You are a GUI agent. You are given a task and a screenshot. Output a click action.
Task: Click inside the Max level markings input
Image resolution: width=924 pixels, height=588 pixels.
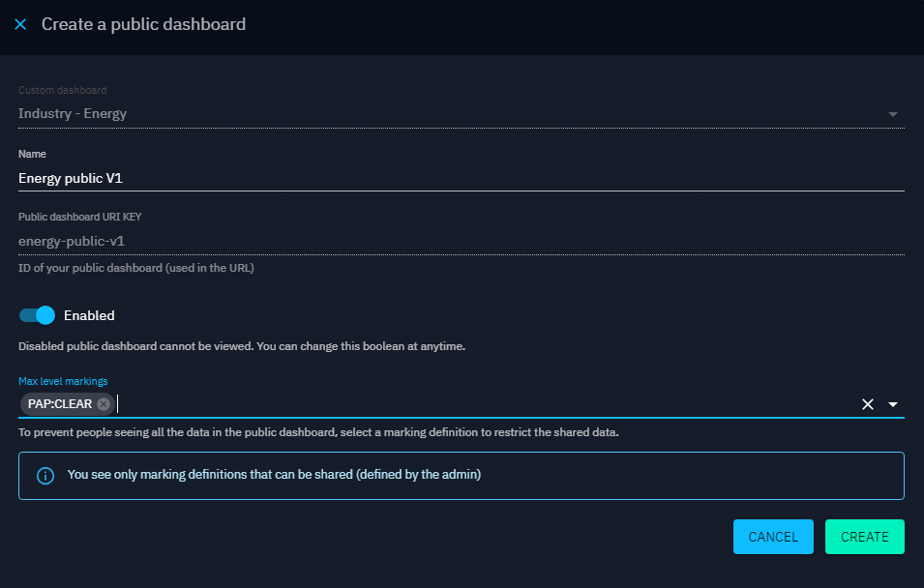pos(484,404)
